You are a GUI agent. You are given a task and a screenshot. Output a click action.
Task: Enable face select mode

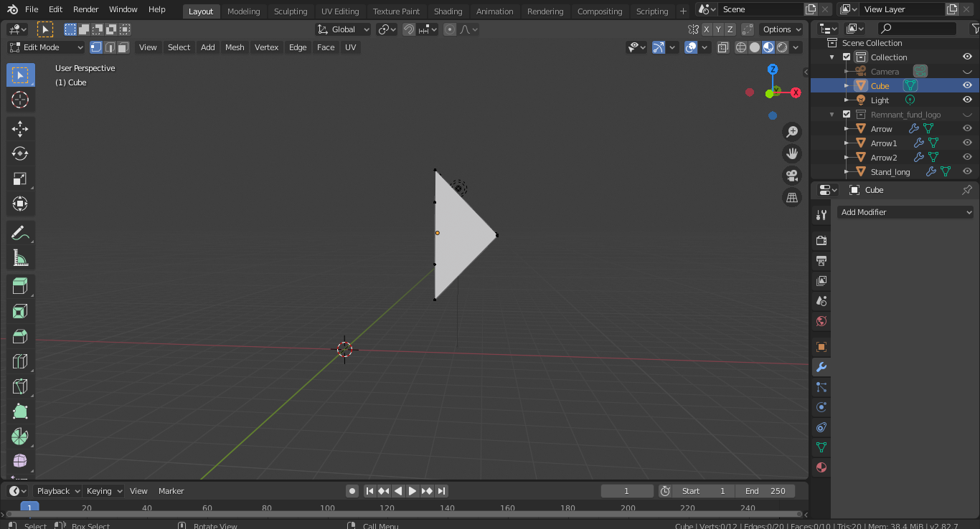click(x=123, y=47)
